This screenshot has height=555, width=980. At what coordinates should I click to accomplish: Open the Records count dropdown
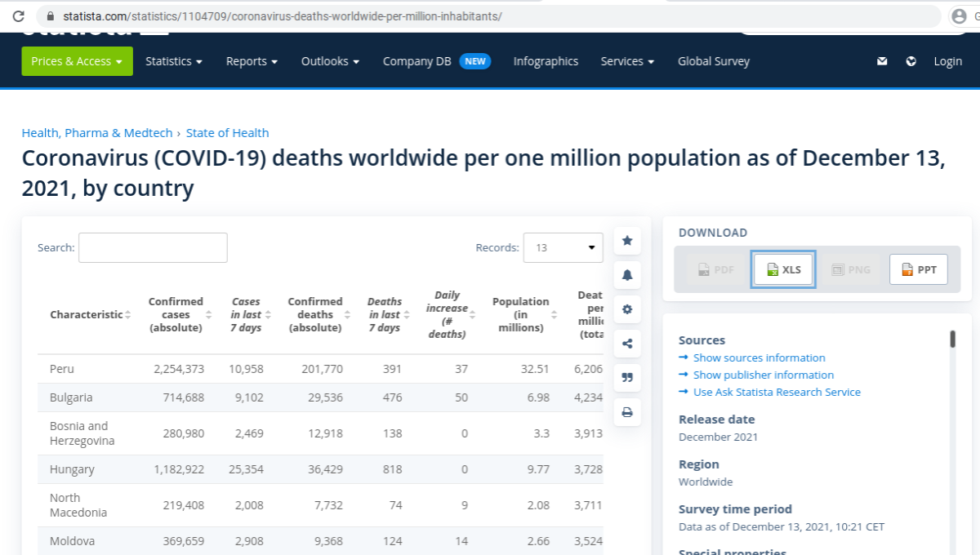563,247
